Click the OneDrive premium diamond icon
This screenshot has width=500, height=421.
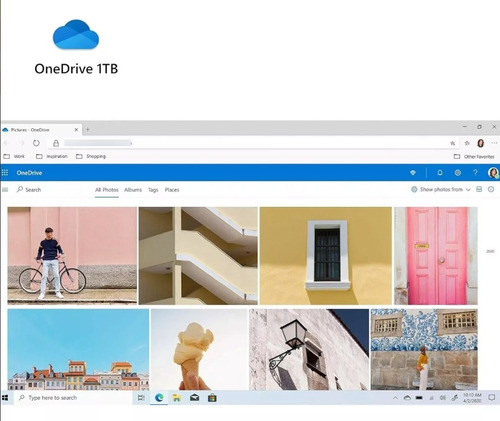coord(413,173)
